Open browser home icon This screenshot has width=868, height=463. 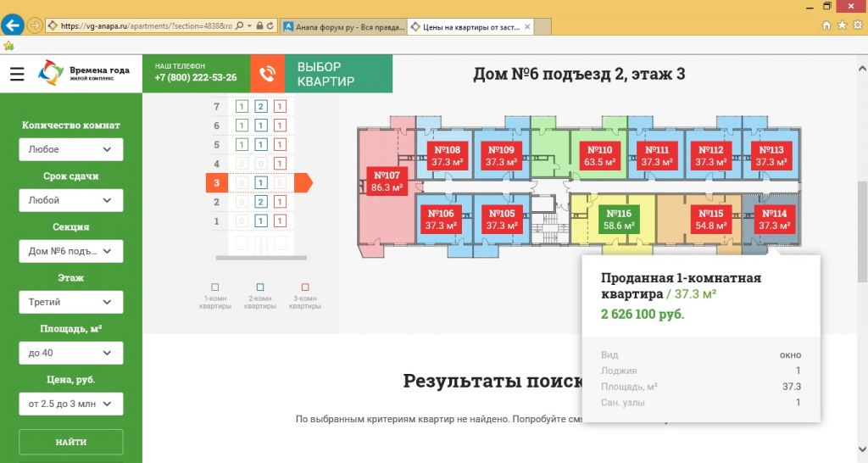click(826, 25)
